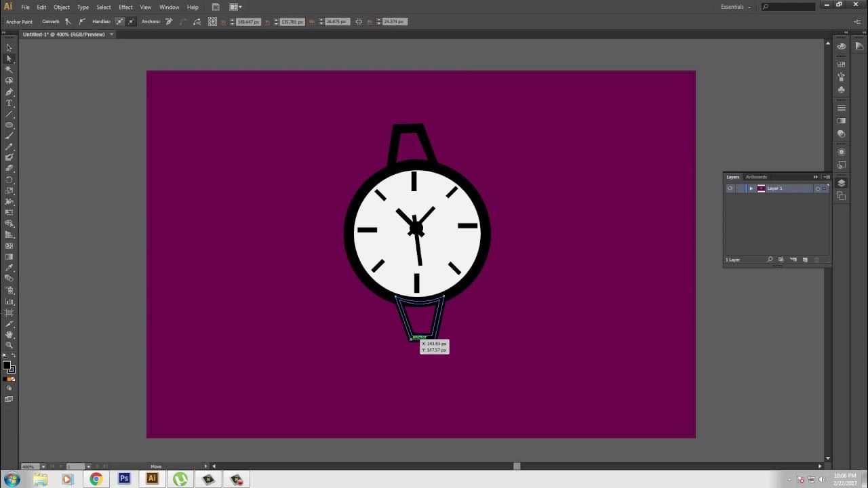Screen dimensions: 868x488
Task: Open artboard navigation dropdown
Action: 88,466
